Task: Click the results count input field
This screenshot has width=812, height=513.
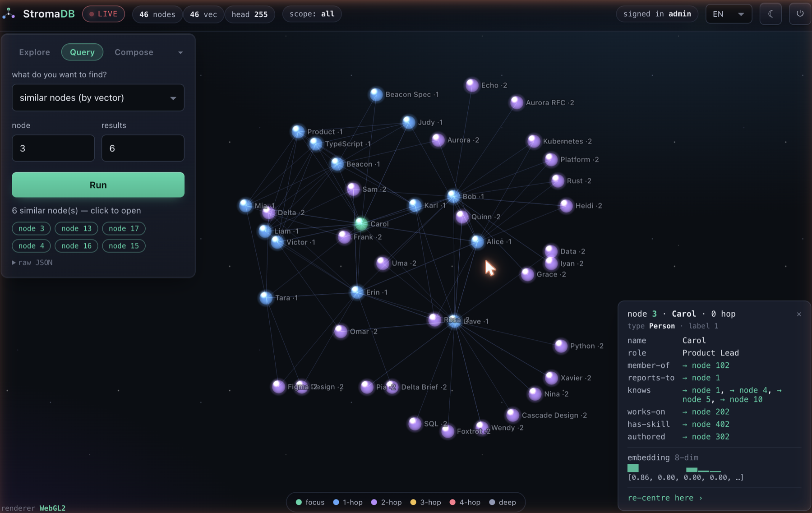Action: (x=143, y=148)
